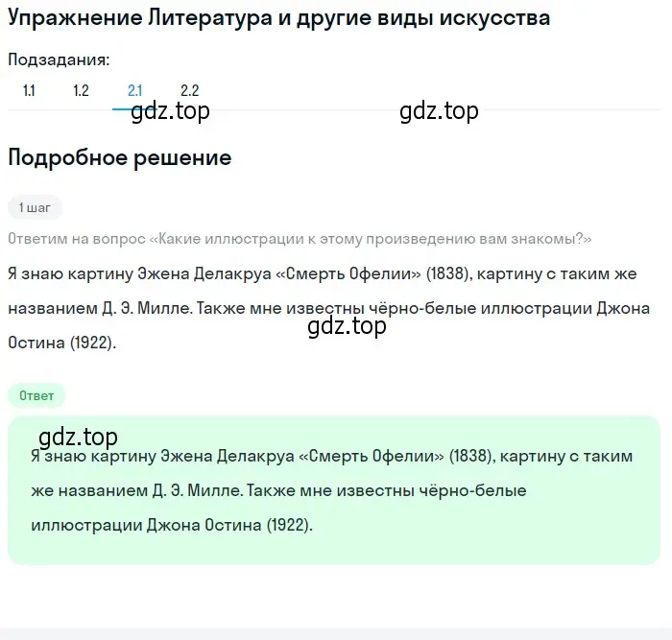Click the heading 'Упражнение Литература и другие виды искусства'
This screenshot has width=672, height=640.
(279, 18)
